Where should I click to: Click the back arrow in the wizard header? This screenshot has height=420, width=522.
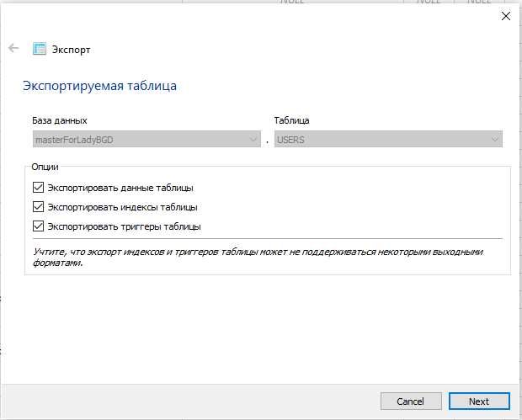pyautogui.click(x=13, y=49)
